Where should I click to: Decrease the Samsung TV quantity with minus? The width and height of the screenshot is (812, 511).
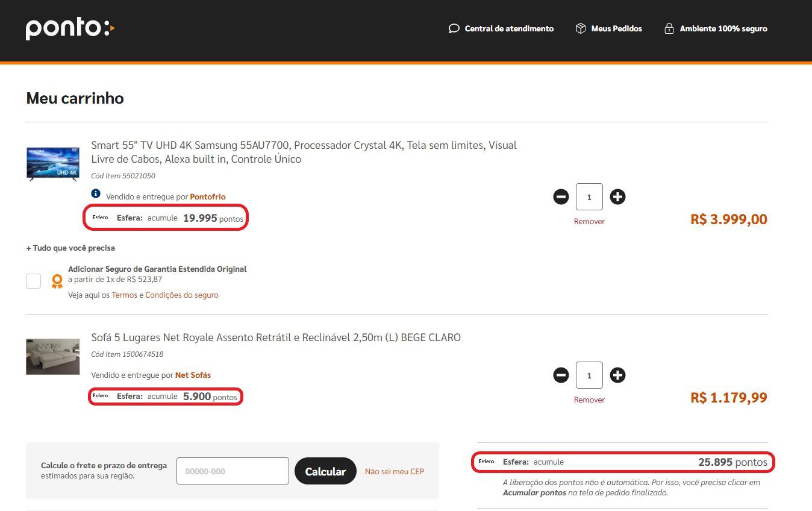pos(561,196)
